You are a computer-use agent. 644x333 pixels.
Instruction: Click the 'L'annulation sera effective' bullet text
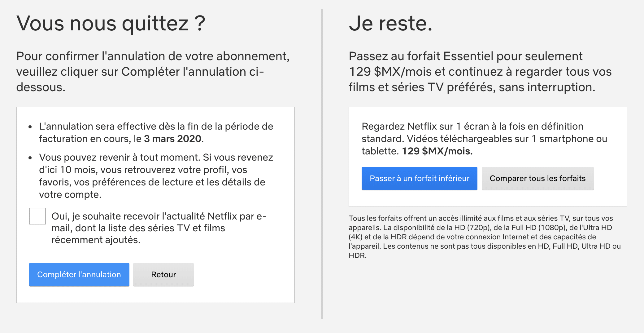coord(156,132)
